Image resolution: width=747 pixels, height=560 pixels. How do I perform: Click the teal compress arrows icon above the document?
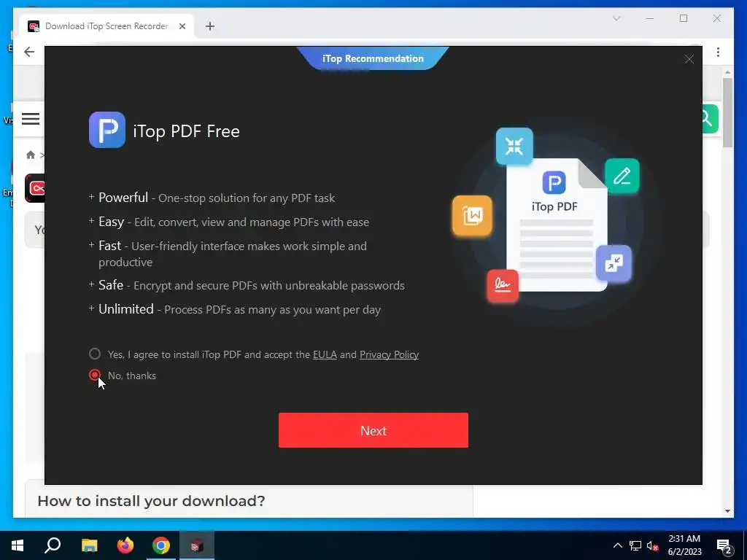pyautogui.click(x=514, y=146)
